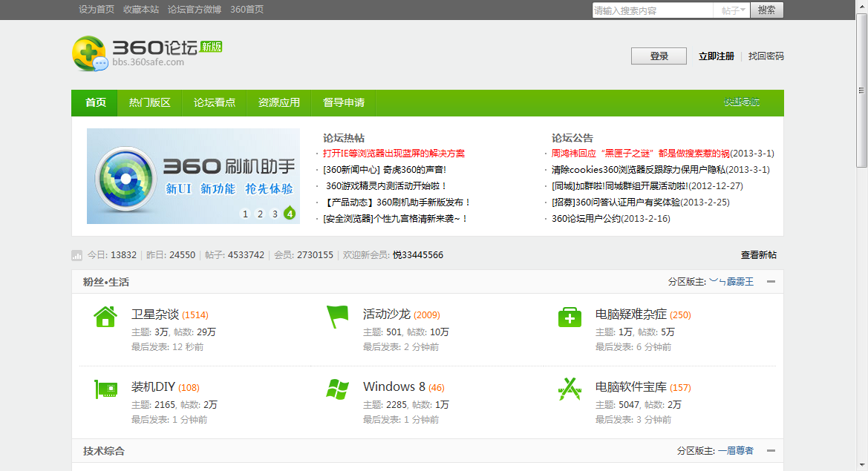
Task: Select banner slide number 3
Action: 275,214
